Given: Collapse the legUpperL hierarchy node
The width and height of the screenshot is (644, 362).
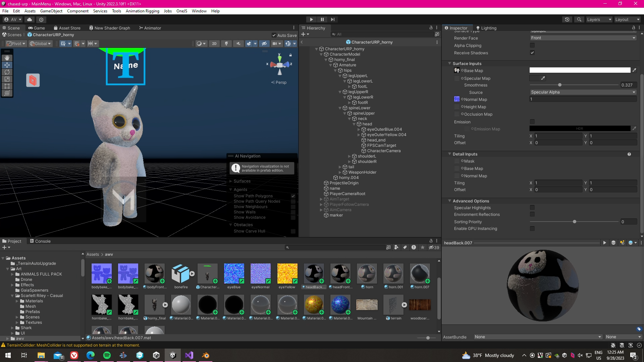Looking at the screenshot, I should point(340,76).
